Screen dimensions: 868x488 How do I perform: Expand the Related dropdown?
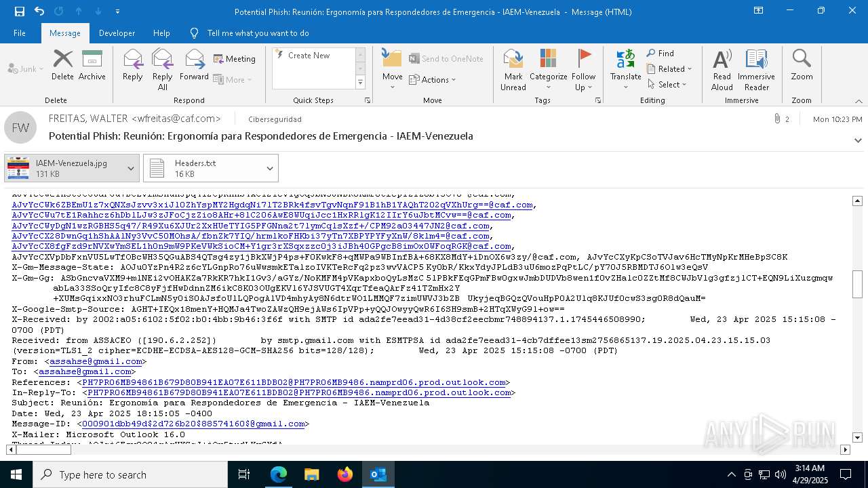click(669, 69)
